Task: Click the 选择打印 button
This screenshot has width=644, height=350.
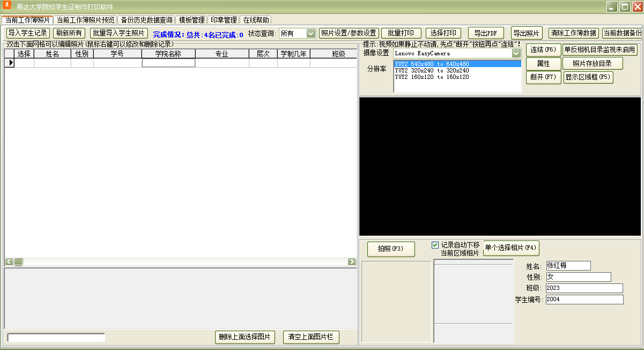Action: [443, 33]
